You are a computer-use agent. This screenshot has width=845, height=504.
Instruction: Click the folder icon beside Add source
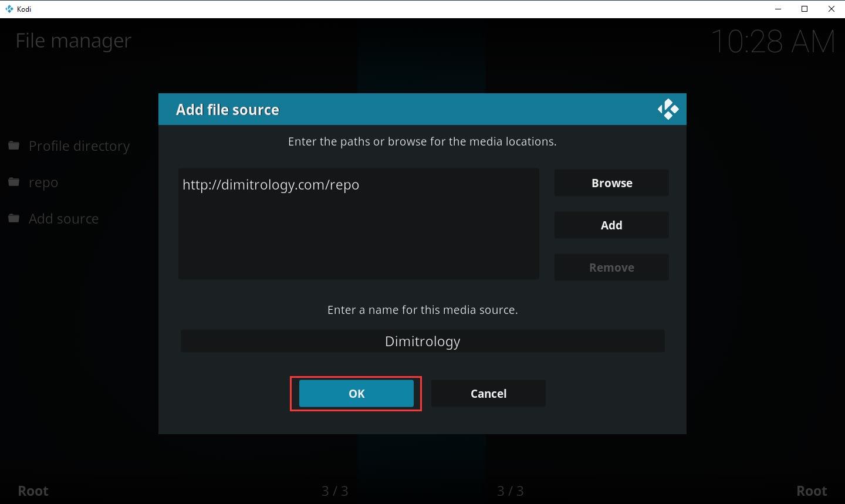click(13, 218)
